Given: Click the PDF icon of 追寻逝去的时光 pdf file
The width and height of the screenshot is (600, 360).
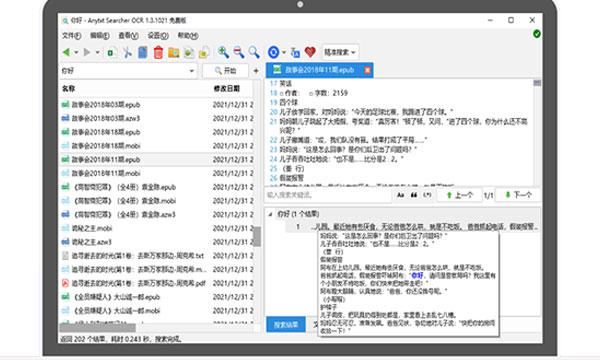Looking at the screenshot, I should (65, 283).
